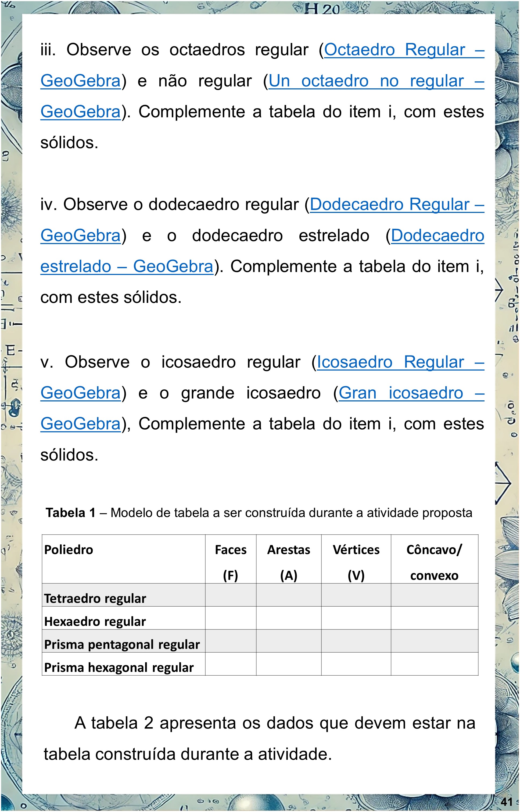Click the Arestas (A) column header

tap(288, 559)
